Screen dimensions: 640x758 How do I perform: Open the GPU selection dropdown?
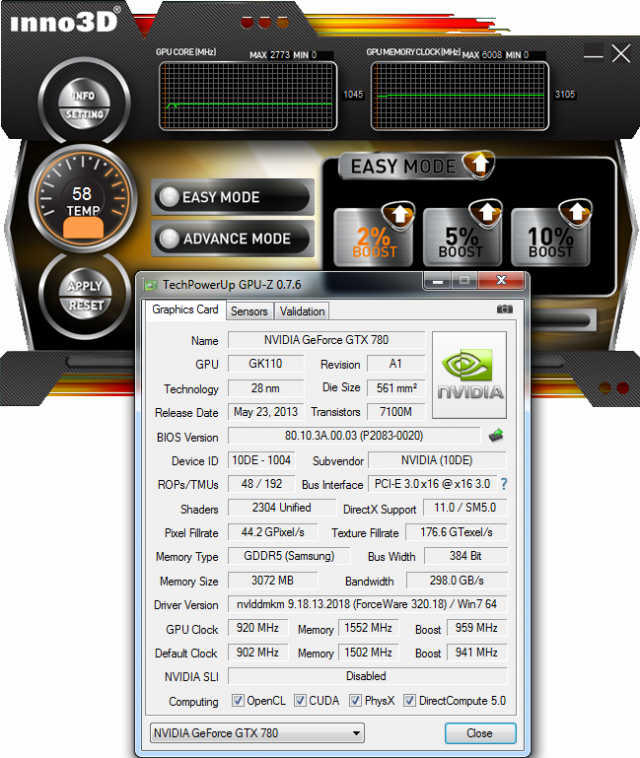click(257, 733)
